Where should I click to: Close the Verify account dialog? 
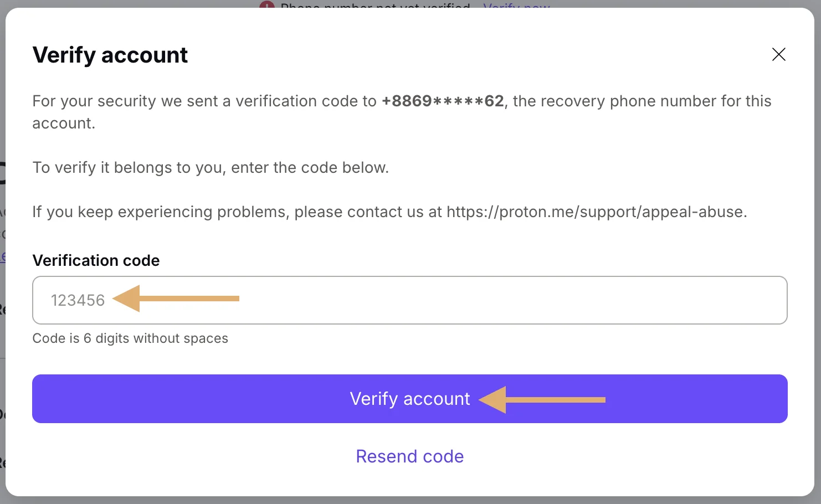(x=778, y=54)
